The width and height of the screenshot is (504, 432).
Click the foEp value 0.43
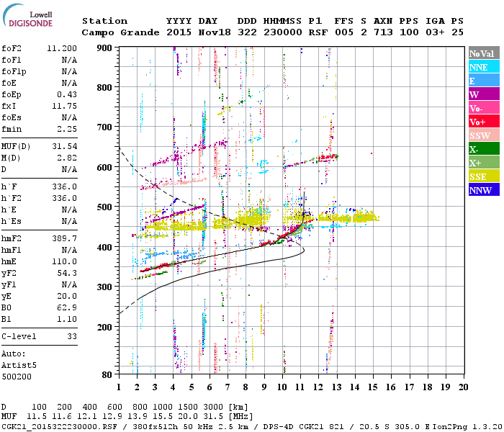(x=67, y=94)
